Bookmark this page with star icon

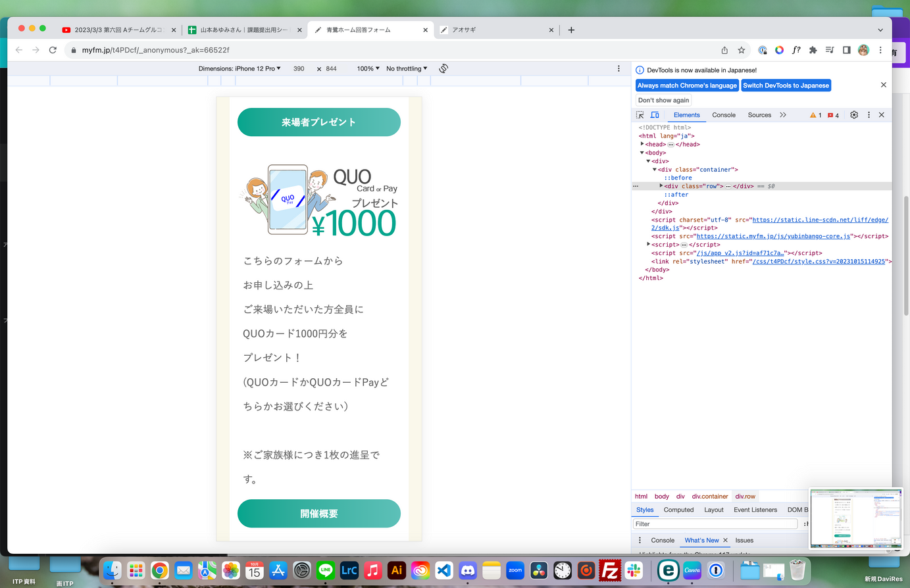tap(742, 50)
